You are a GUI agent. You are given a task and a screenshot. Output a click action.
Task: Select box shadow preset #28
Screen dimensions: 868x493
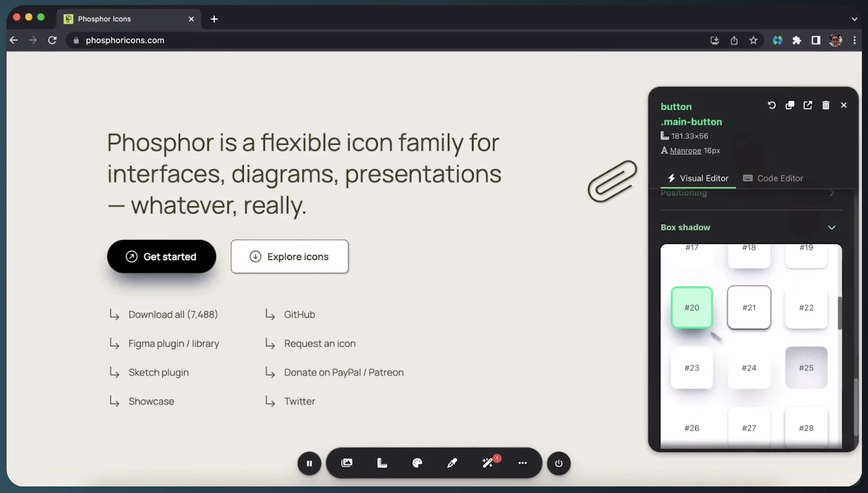coord(806,427)
